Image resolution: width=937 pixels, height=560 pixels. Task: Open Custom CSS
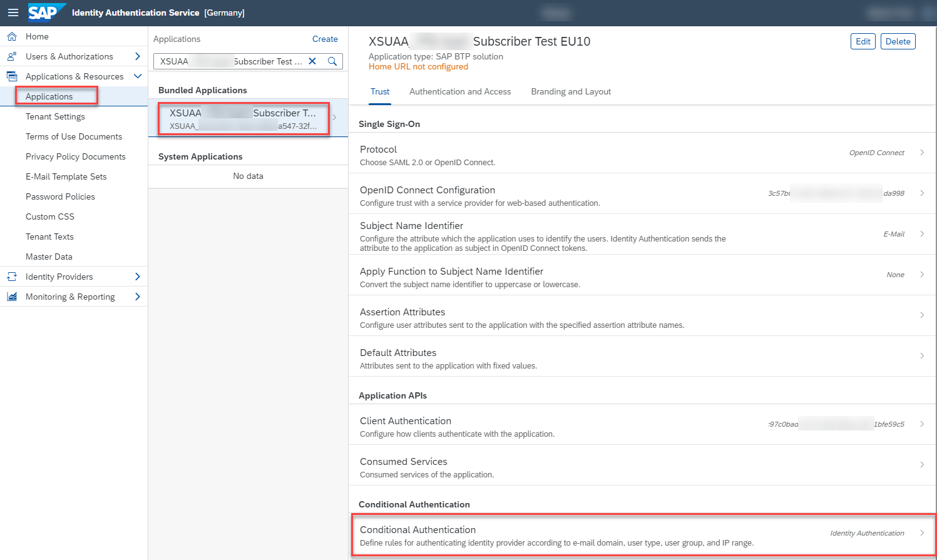[x=74, y=216]
